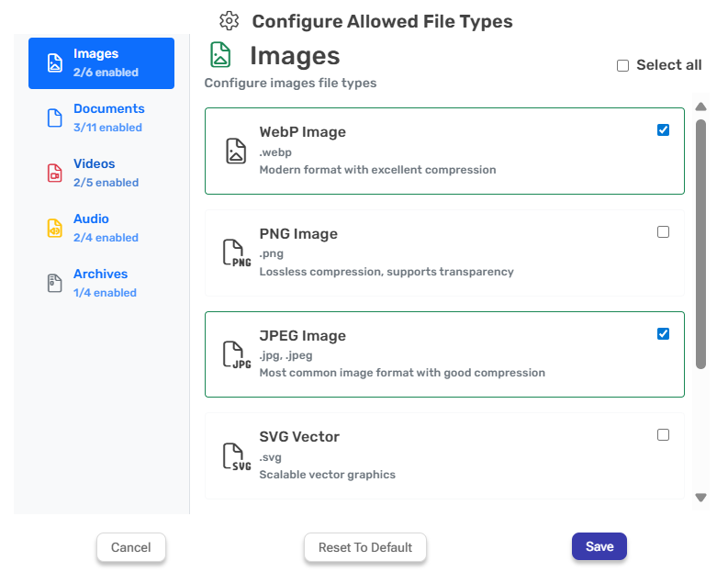Click the yellow Audio icon in sidebar
Image resolution: width=728 pixels, height=572 pixels.
pyautogui.click(x=55, y=229)
